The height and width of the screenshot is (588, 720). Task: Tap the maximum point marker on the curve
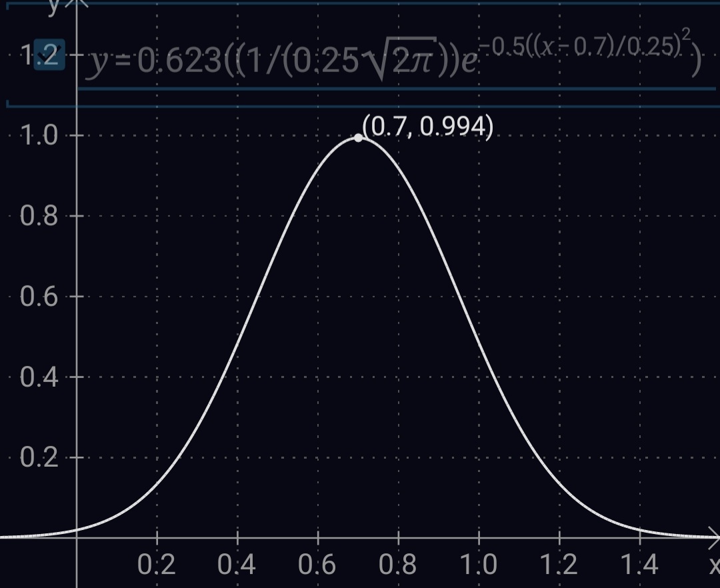pos(358,138)
